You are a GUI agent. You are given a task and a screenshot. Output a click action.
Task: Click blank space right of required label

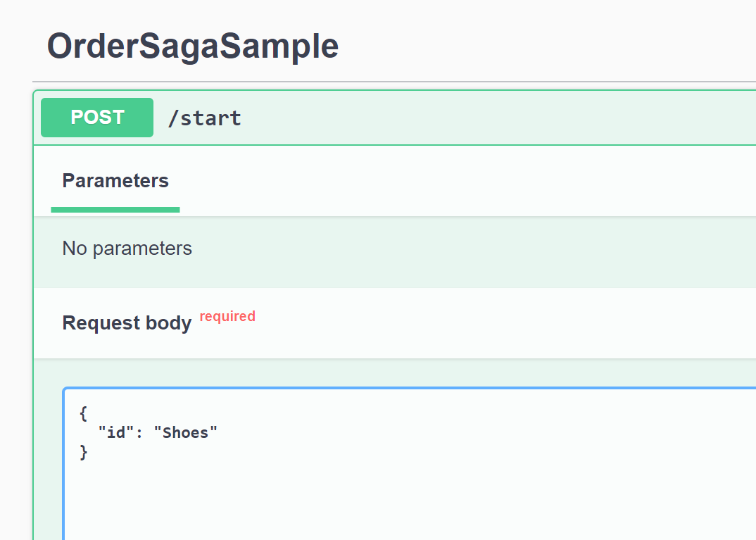[x=493, y=323]
